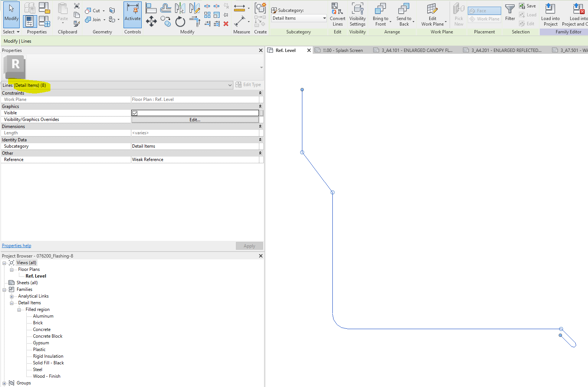Select the Ref. Level floor plan
This screenshot has width=588, height=387.
(36, 276)
